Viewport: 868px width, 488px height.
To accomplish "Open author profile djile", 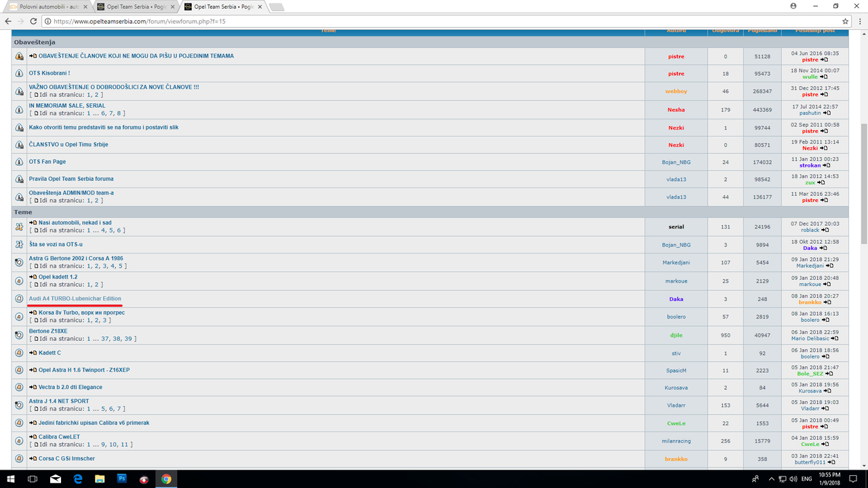I will tap(676, 335).
